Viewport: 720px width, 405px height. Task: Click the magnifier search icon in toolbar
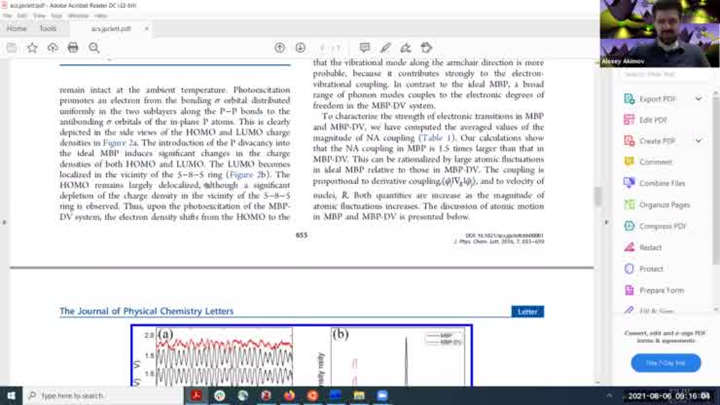tap(93, 47)
